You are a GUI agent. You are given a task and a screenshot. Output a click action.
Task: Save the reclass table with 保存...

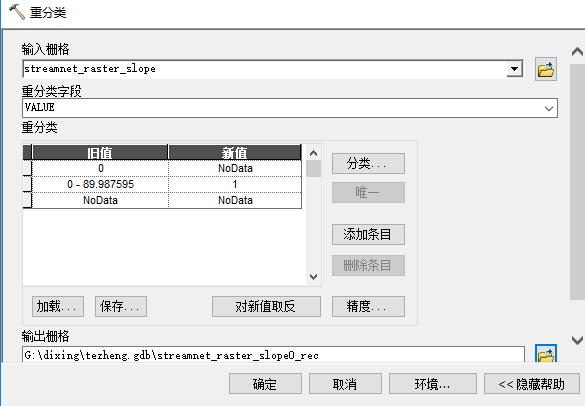point(121,306)
